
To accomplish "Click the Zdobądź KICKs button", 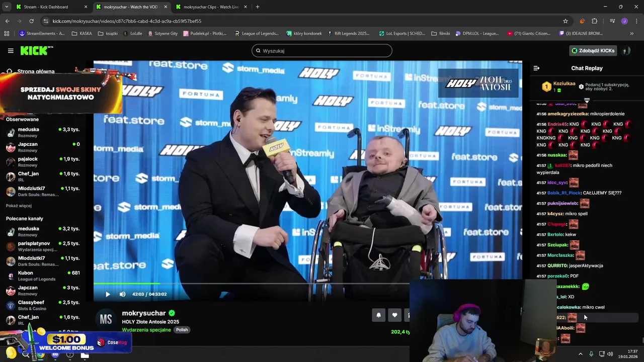I will point(593,51).
